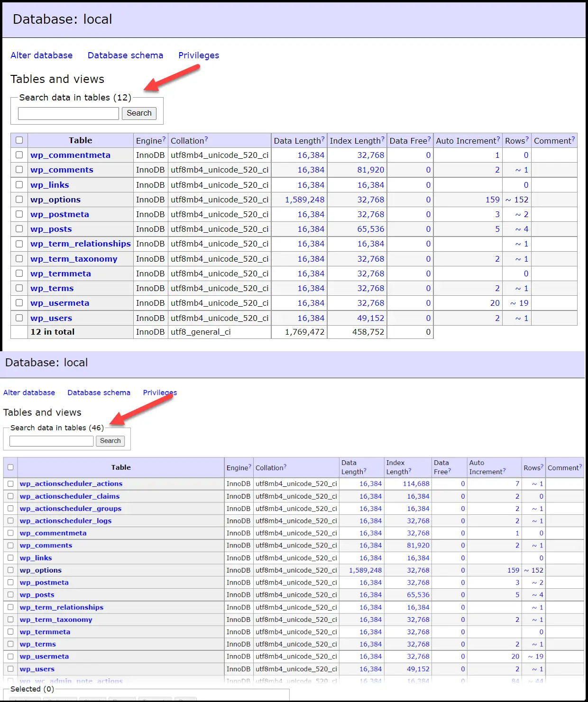Toggle the select-all checkbox in the 12-table list header
588x702 pixels.
point(19,140)
